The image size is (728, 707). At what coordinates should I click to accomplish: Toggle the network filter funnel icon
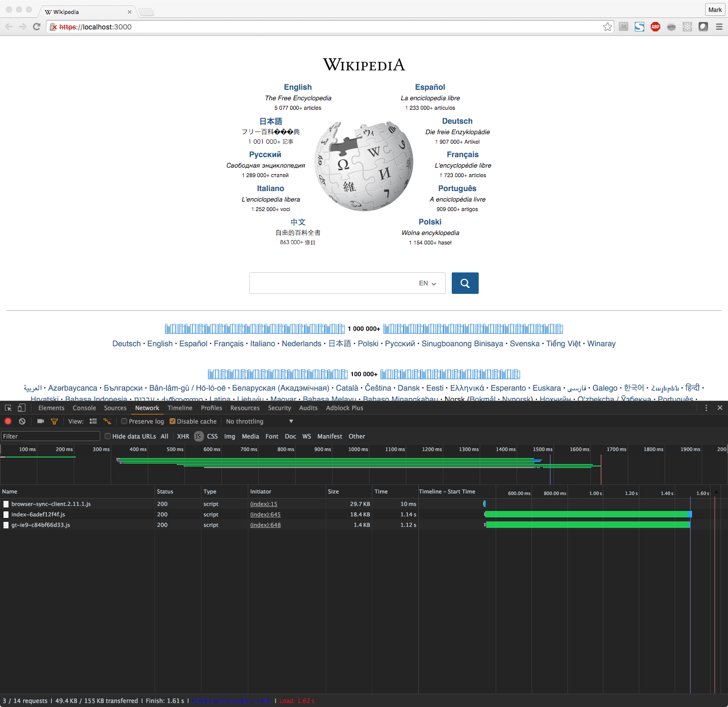54,422
